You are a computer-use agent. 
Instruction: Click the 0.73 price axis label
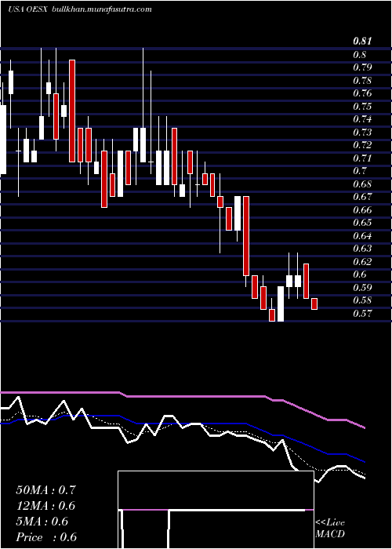point(362,133)
